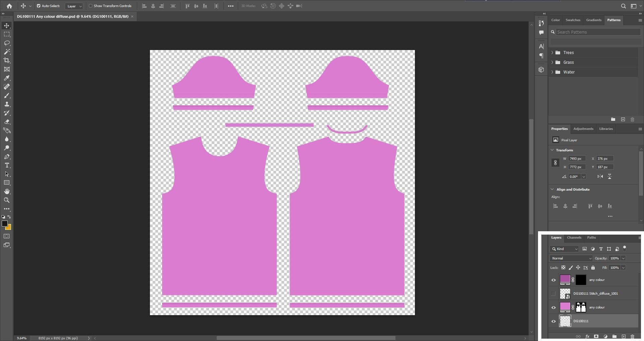
Task: Open the search magnifier in the options bar
Action: coord(623,6)
